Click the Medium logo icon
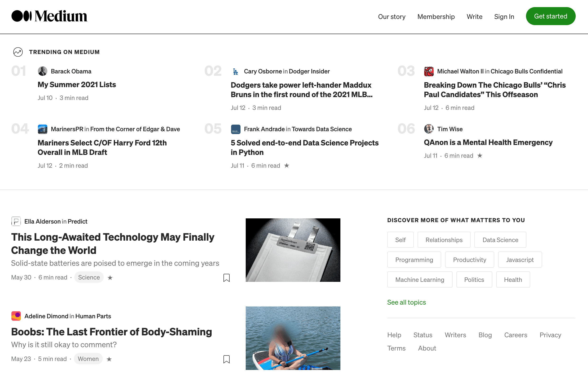The height and width of the screenshot is (378, 588). [x=22, y=16]
